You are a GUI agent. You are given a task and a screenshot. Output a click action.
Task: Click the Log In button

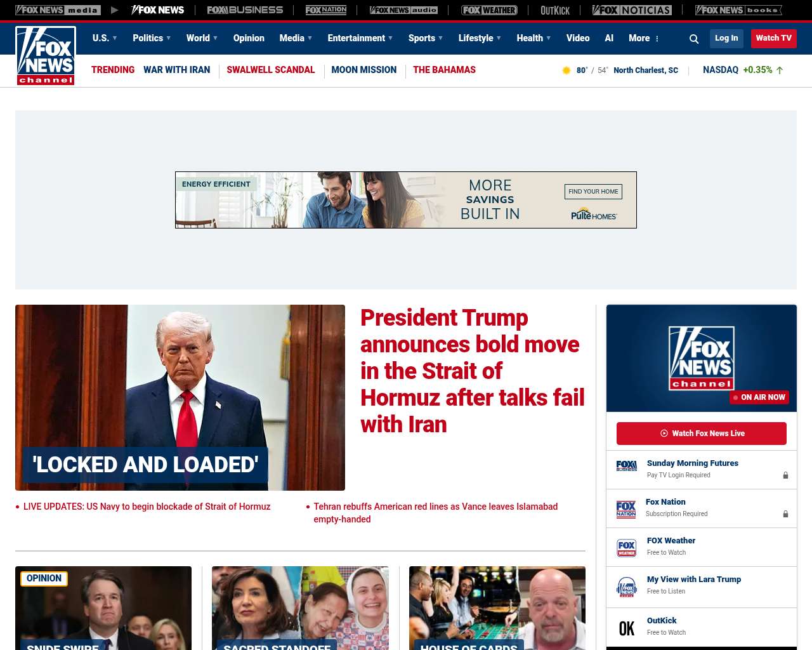click(726, 38)
